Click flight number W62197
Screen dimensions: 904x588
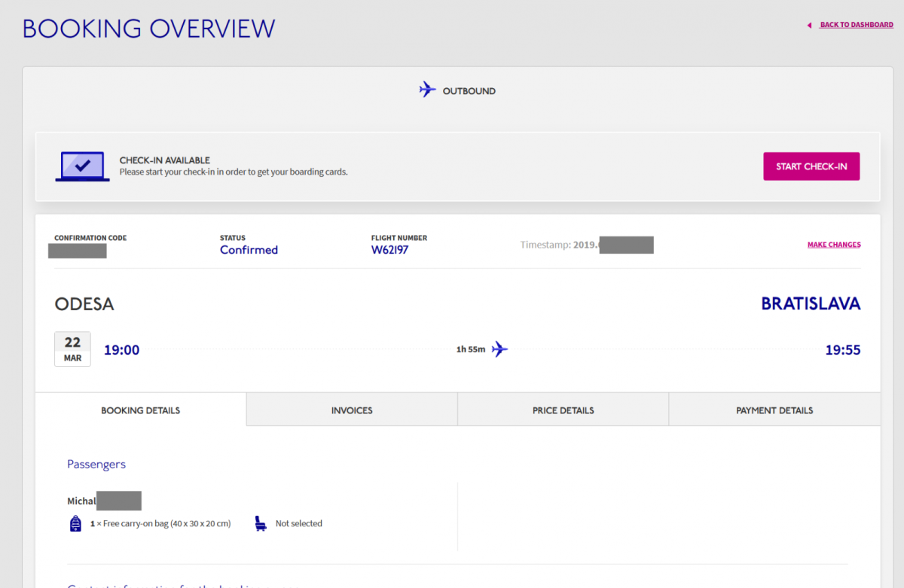click(389, 250)
